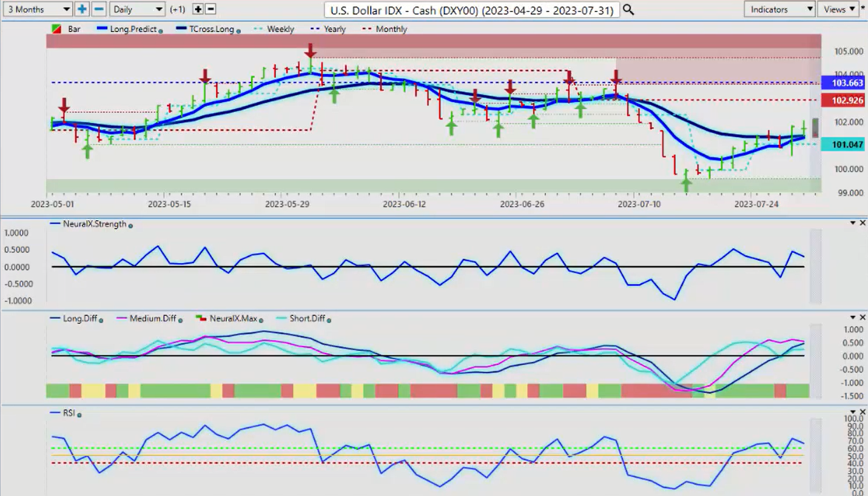
Task: Open the Views dropdown
Action: pos(838,9)
